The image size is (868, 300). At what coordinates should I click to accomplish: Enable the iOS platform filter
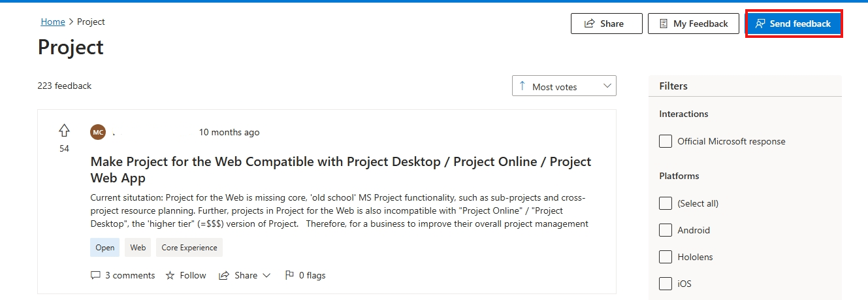(x=666, y=284)
